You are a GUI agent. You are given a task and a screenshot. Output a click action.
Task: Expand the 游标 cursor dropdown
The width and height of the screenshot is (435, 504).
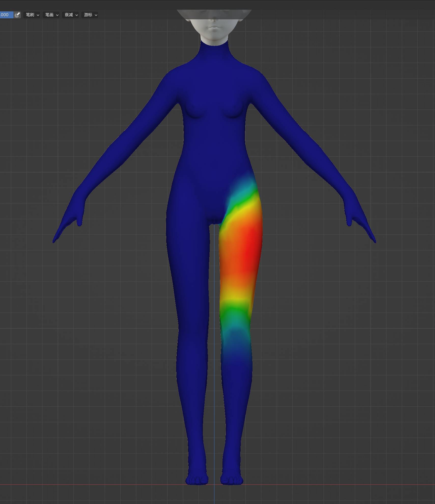point(90,15)
